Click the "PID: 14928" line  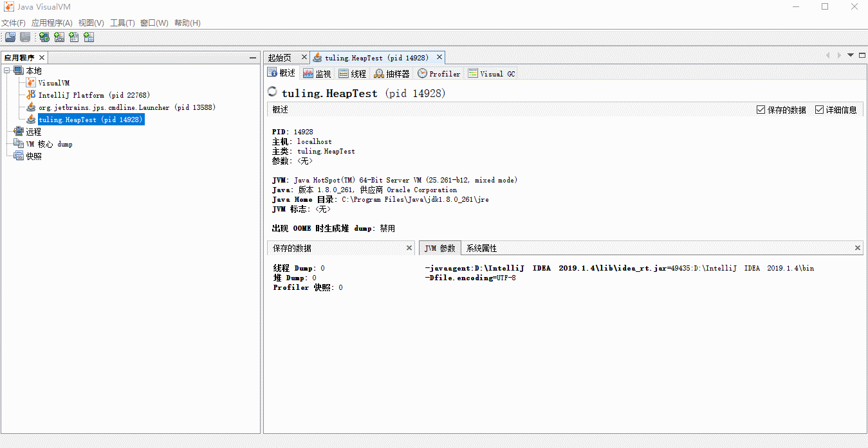292,132
